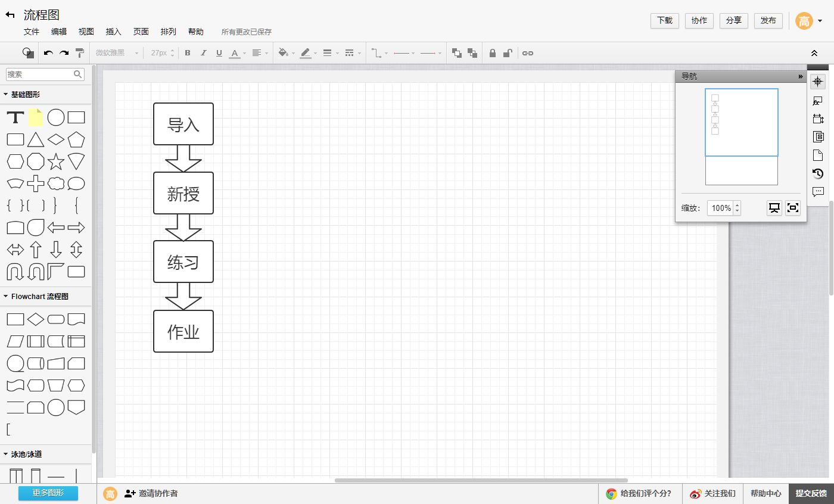This screenshot has width=834, height=504.
Task: Open the comments speech icon in sidebar
Action: coord(818,192)
